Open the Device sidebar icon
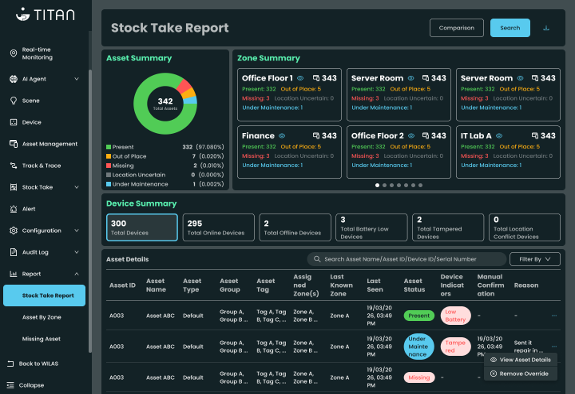The height and width of the screenshot is (394, 575). point(13,122)
